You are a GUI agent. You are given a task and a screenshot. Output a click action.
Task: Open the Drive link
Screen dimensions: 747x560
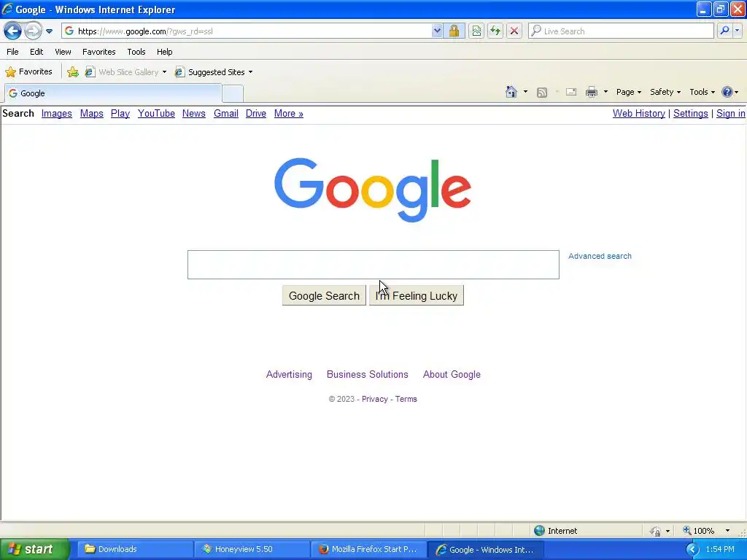[256, 113]
